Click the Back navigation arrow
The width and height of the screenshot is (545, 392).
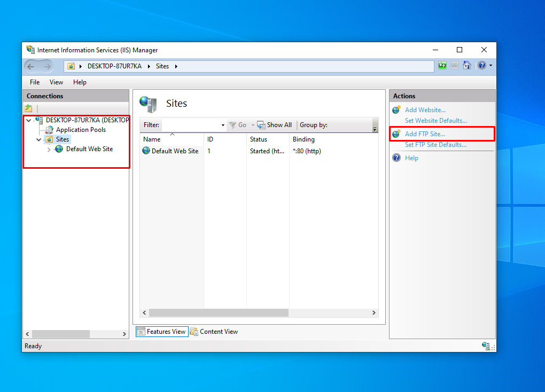(x=30, y=66)
